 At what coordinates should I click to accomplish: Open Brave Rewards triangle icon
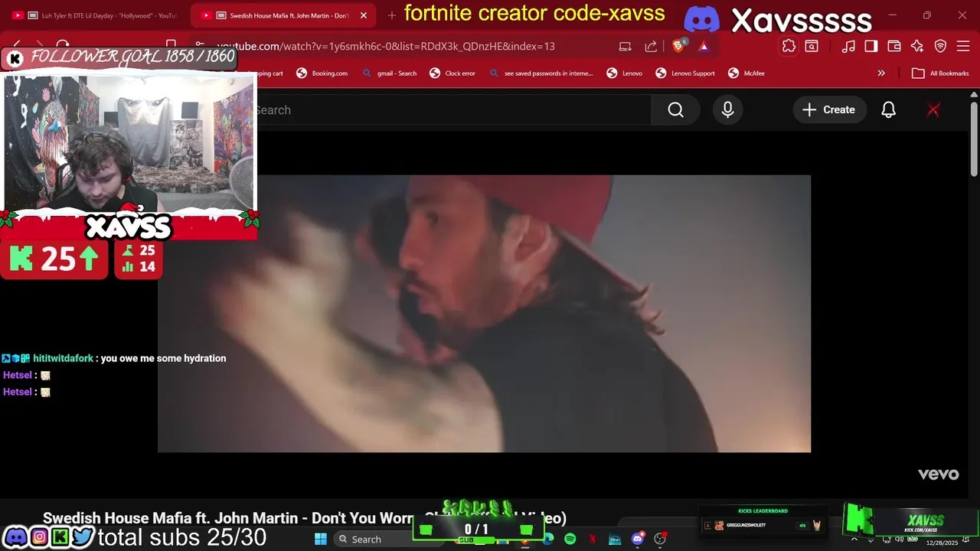pyautogui.click(x=704, y=46)
